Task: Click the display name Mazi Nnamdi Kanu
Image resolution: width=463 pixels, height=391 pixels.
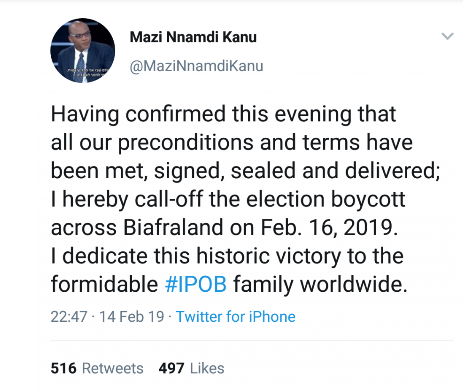Action: [x=193, y=37]
